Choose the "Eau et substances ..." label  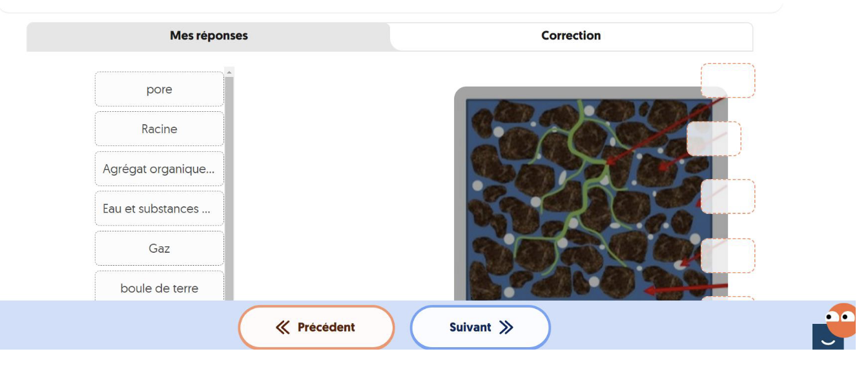(160, 209)
